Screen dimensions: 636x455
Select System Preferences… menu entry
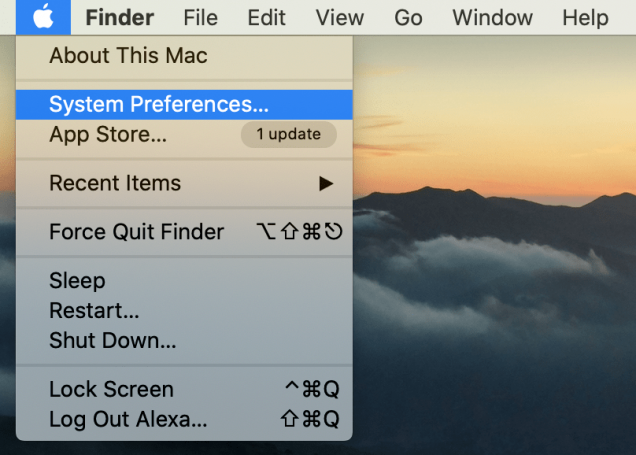click(x=184, y=105)
